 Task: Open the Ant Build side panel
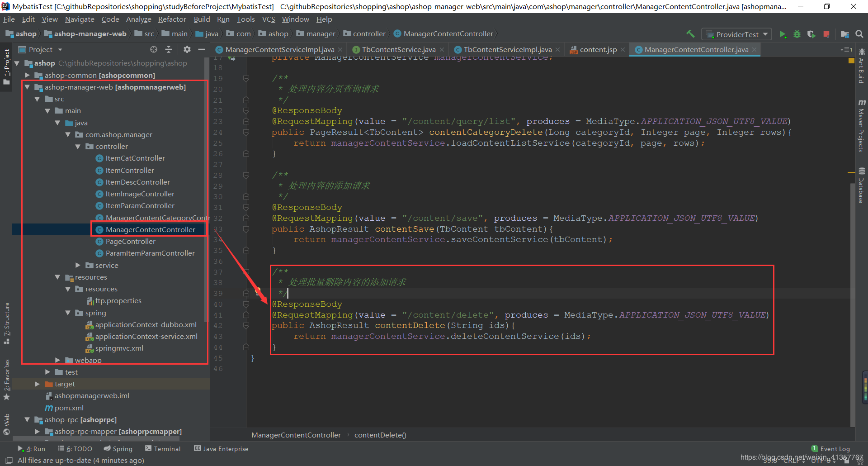point(862,66)
